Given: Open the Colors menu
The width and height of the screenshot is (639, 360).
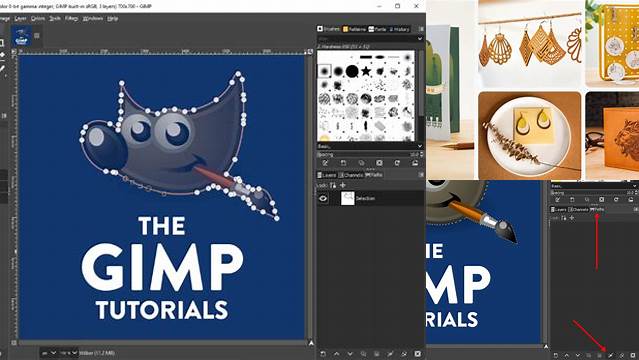Looking at the screenshot, I should coord(38,19).
